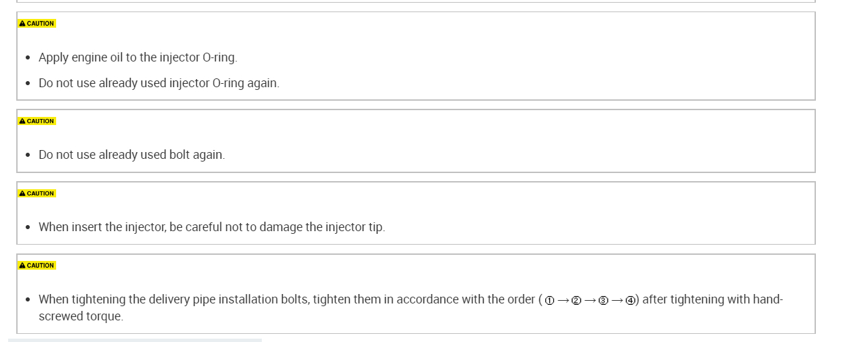Click the warning triangle above the used bolt note

[x=22, y=122]
